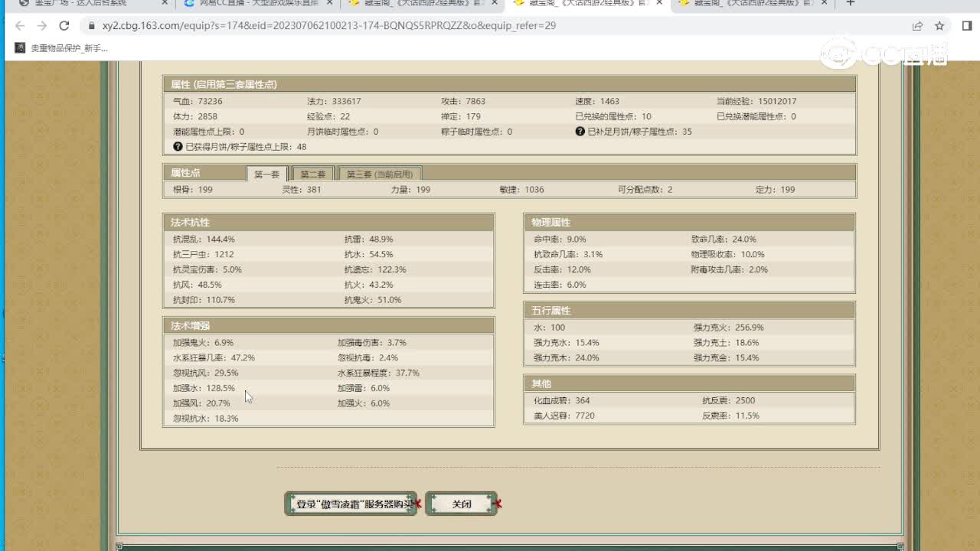Screen dimensions: 980x551
Task: Click the site lock icon in address bar
Action: [x=90, y=26]
